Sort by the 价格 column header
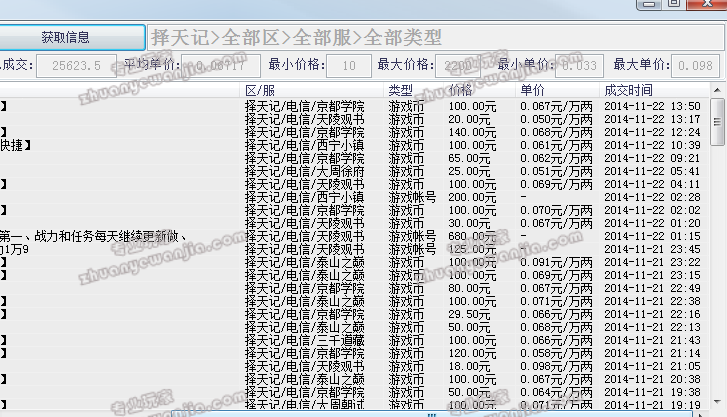The width and height of the screenshot is (727, 417). point(479,90)
